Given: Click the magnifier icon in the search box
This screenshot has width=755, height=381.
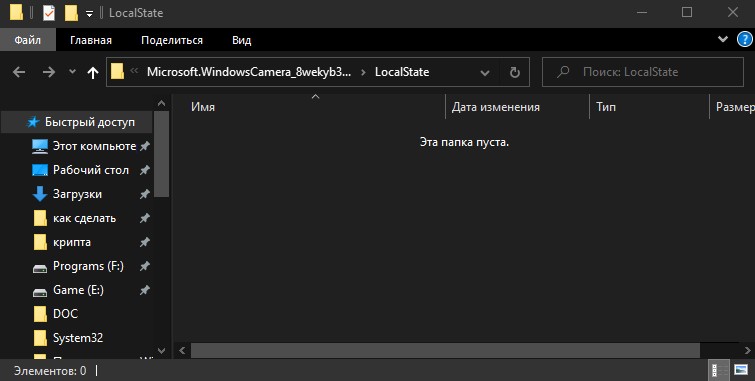Looking at the screenshot, I should [x=563, y=72].
